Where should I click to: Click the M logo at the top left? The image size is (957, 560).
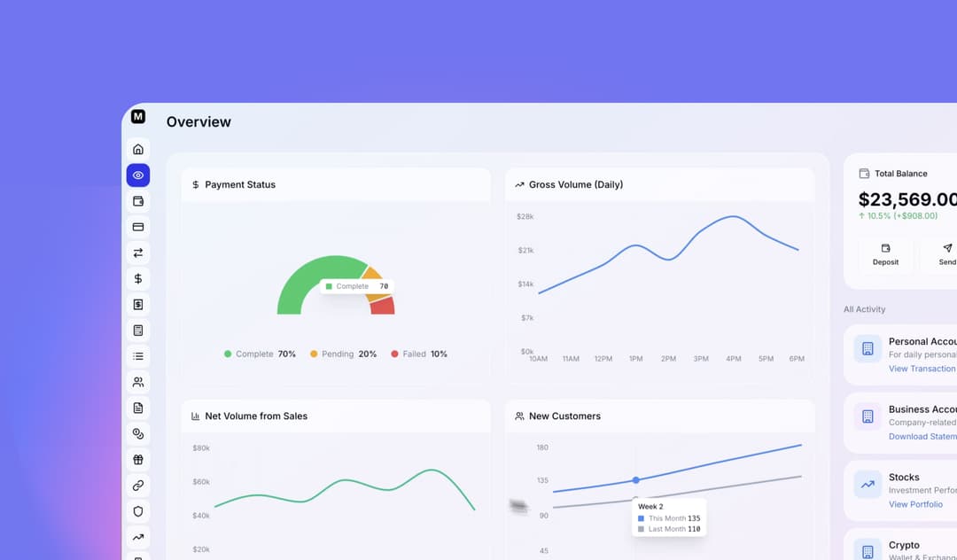[x=137, y=116]
